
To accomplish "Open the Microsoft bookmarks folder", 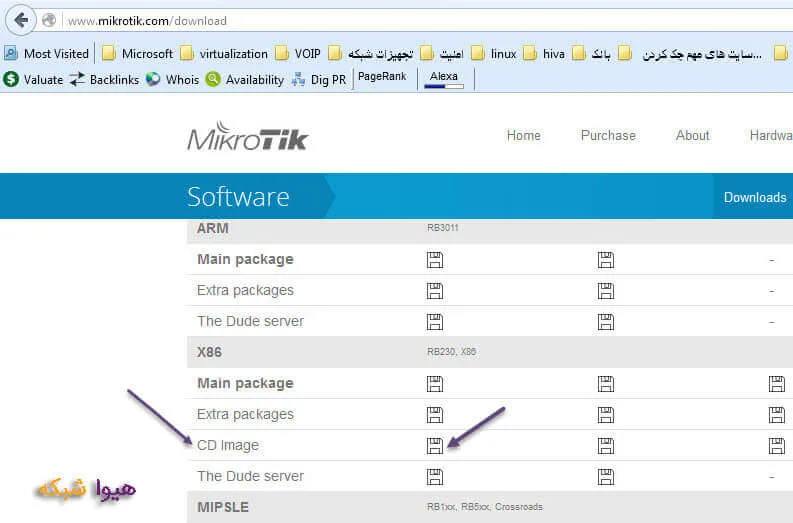I will 138,54.
